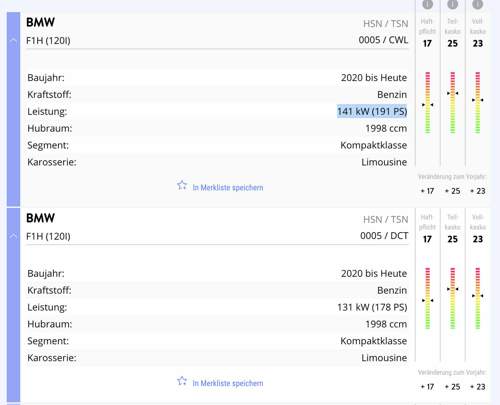
Task: Save the CWL model via In Merkliste speichern
Action: pyautogui.click(x=228, y=188)
